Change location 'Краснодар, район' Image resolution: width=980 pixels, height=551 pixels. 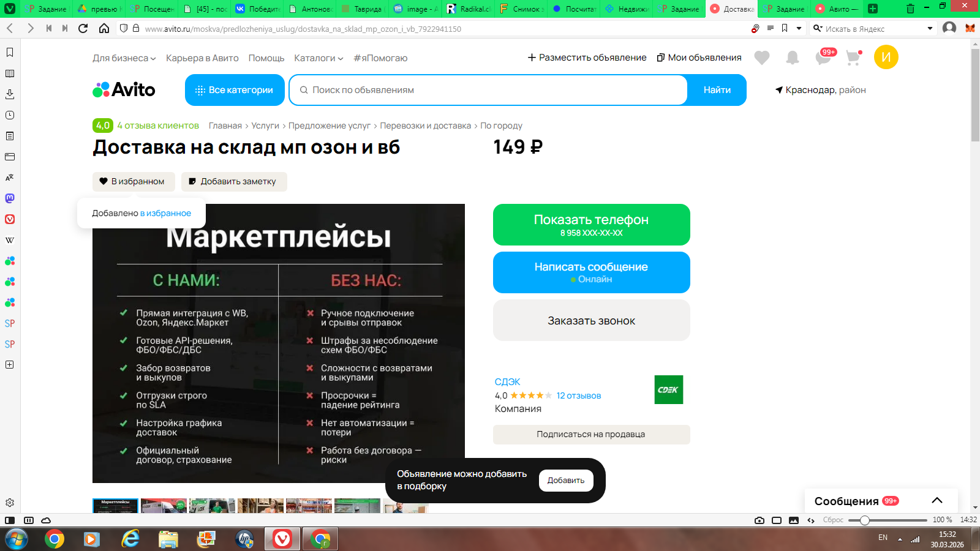point(820,90)
